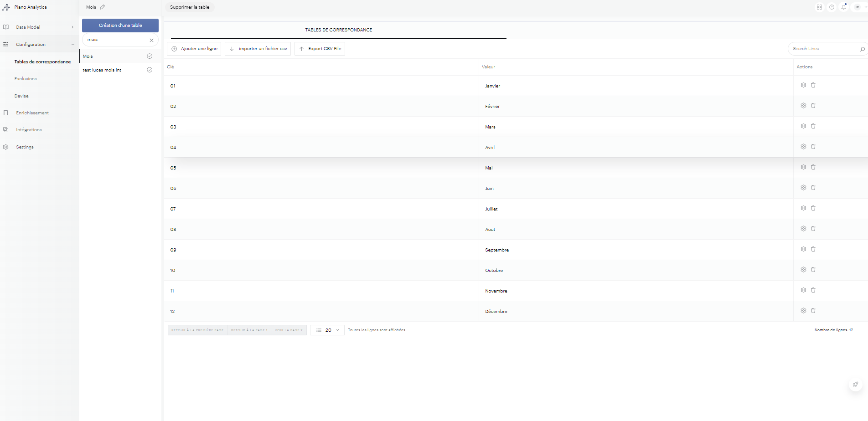Toggle the check circle next to Mois table

pyautogui.click(x=150, y=56)
